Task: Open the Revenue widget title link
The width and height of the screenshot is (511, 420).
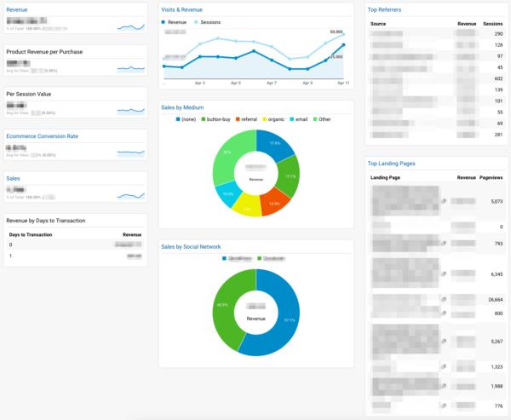Action: (17, 9)
